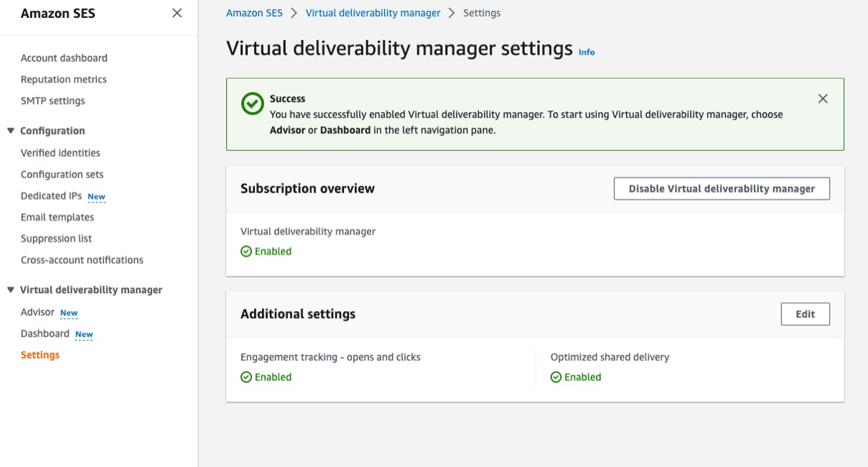Close the Amazon SES navigation pane

[x=177, y=13]
